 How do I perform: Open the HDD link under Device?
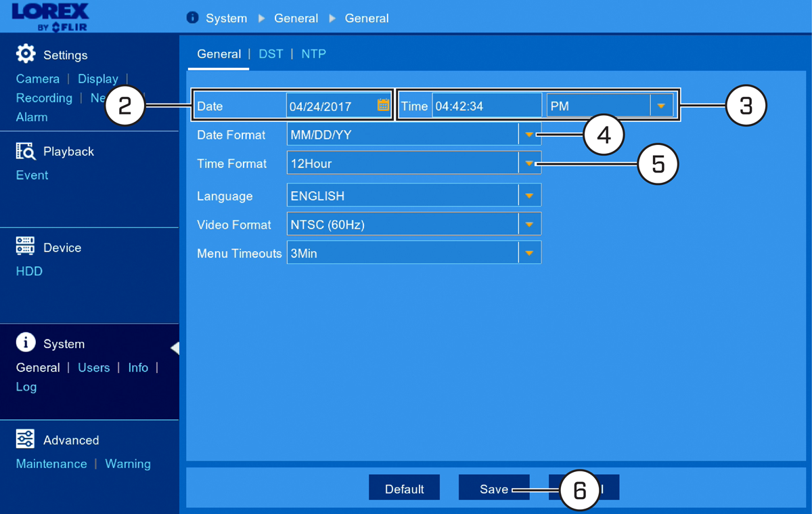(29, 271)
